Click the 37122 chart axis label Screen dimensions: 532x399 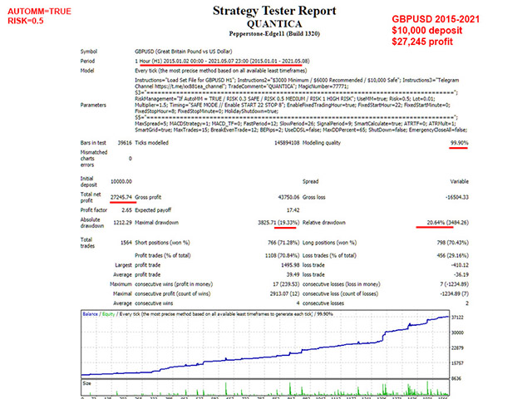coord(457,318)
